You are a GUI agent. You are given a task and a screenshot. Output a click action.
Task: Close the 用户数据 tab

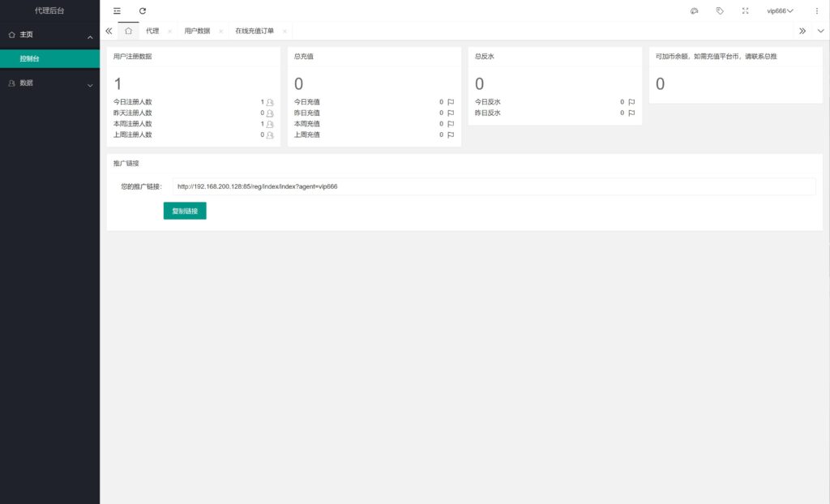[220, 31]
